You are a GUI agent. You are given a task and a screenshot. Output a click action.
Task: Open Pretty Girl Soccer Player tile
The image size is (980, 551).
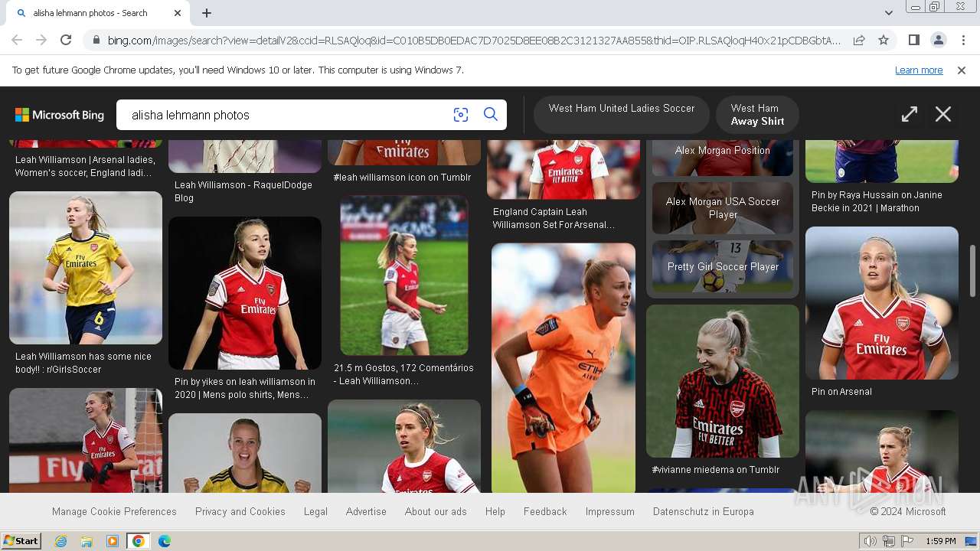[723, 266]
